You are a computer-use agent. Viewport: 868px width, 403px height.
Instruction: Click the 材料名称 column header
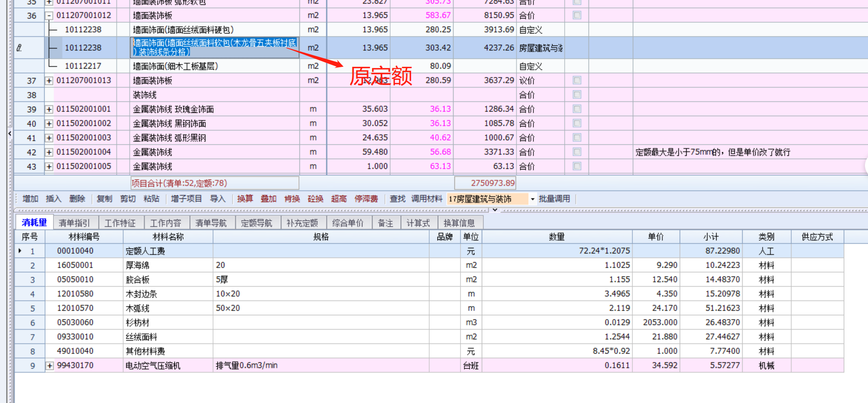(x=168, y=237)
